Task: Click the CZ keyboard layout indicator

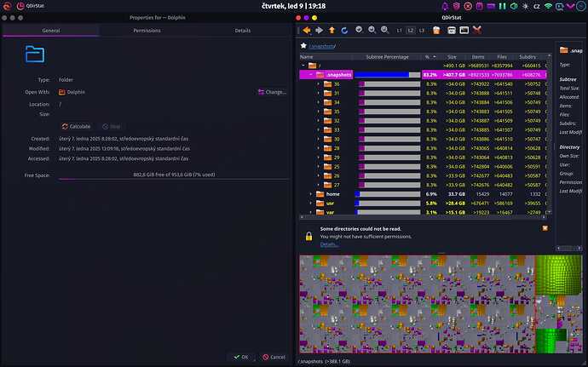Action: tap(537, 6)
